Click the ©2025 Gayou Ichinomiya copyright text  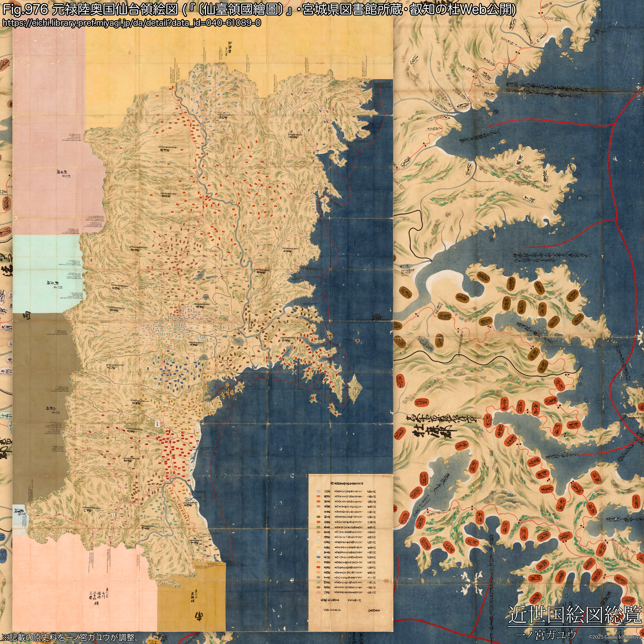(615, 637)
